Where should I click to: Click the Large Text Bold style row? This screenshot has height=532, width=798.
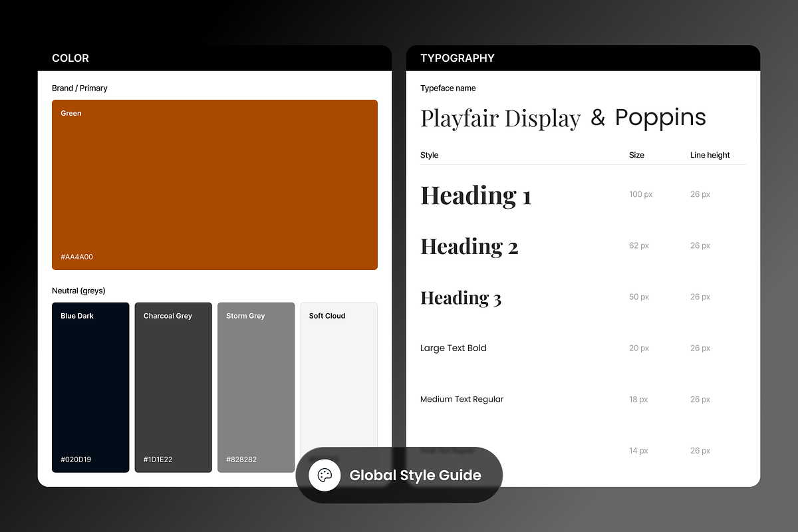(x=583, y=348)
